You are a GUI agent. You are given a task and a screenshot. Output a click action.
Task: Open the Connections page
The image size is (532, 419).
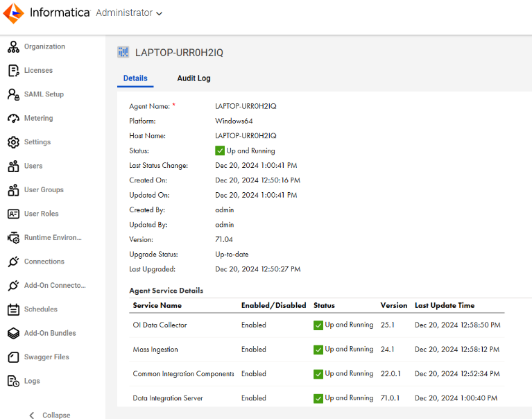tap(44, 262)
